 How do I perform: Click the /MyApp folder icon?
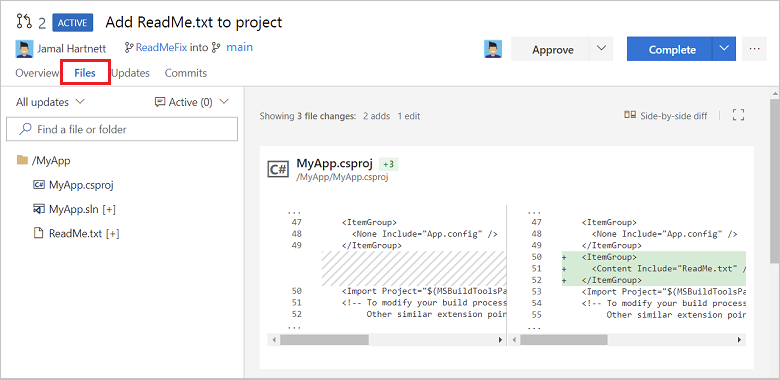[x=22, y=160]
